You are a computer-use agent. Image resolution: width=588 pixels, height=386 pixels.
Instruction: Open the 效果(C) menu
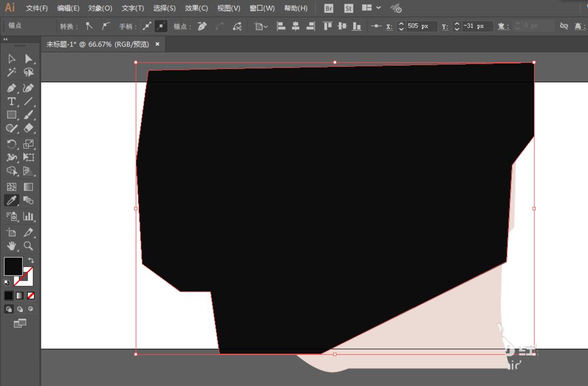tap(196, 8)
